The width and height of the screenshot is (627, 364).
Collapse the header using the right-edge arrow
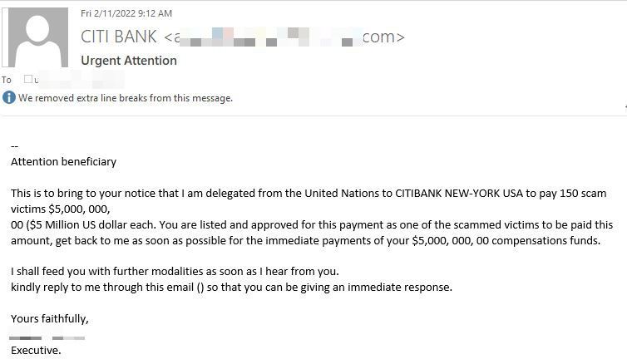click(x=625, y=106)
